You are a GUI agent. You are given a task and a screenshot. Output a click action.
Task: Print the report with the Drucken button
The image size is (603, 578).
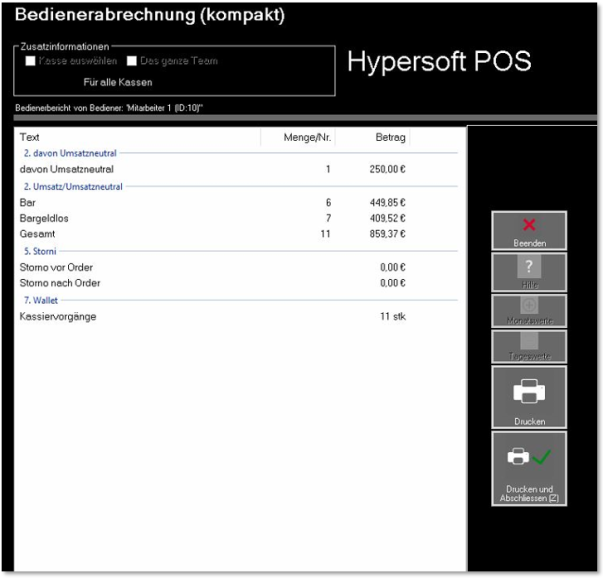pyautogui.click(x=529, y=398)
